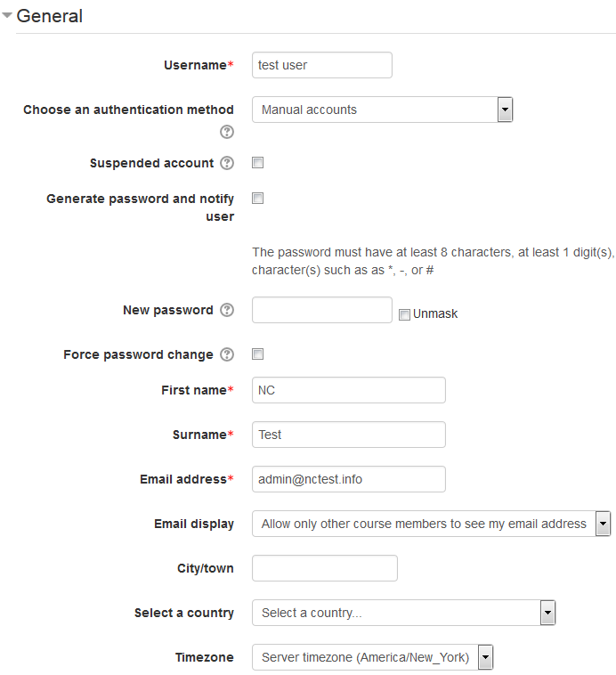The height and width of the screenshot is (675, 616).
Task: Expand the Select a country dropdown
Action: (x=404, y=613)
